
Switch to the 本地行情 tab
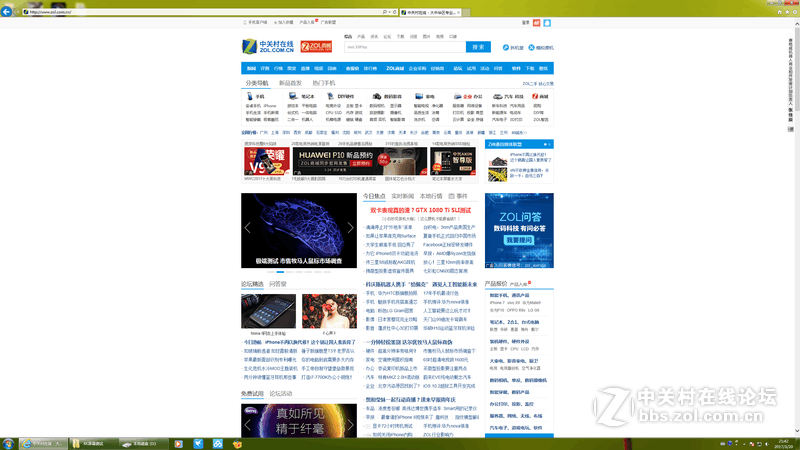click(x=431, y=196)
